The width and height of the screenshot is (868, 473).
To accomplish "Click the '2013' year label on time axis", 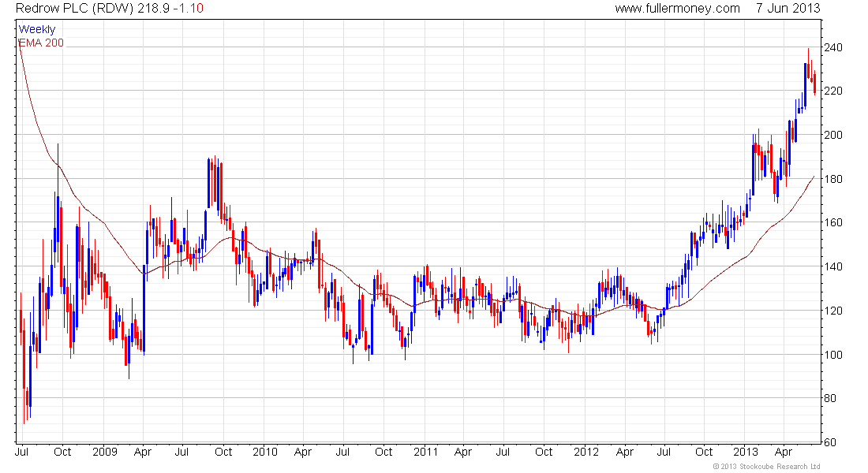I will click(x=745, y=452).
